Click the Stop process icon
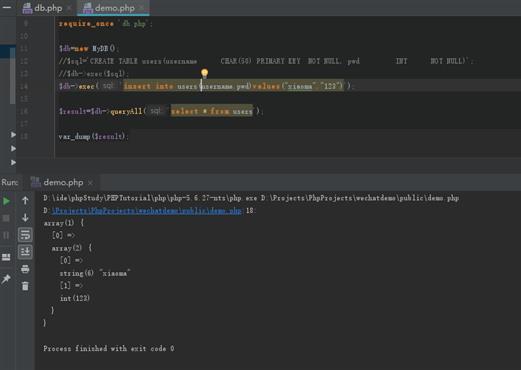 [x=6, y=218]
